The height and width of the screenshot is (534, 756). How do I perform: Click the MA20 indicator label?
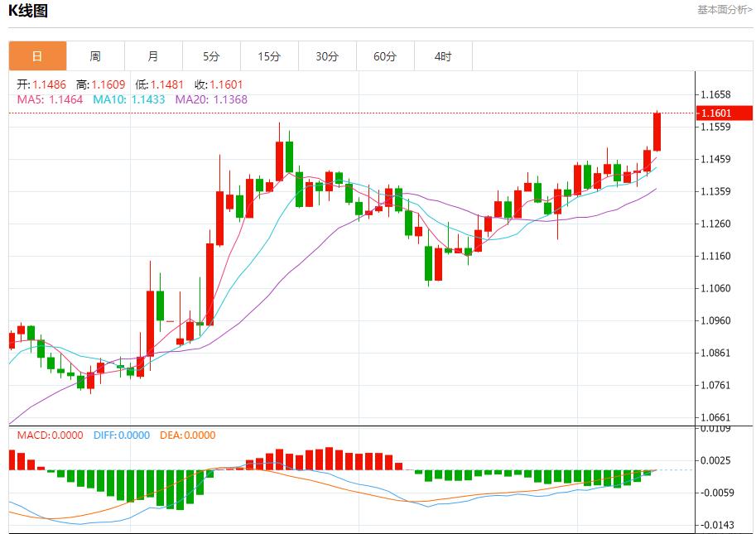coord(211,99)
